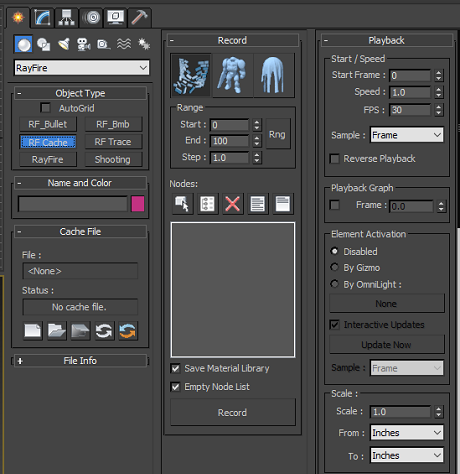Viewport: 460px width, 474px height.
Task: Select the Lights category icon
Action: tap(63, 44)
